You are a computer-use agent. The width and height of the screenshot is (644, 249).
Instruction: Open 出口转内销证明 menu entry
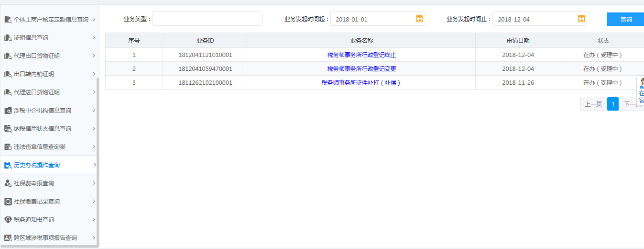[x=33, y=74]
